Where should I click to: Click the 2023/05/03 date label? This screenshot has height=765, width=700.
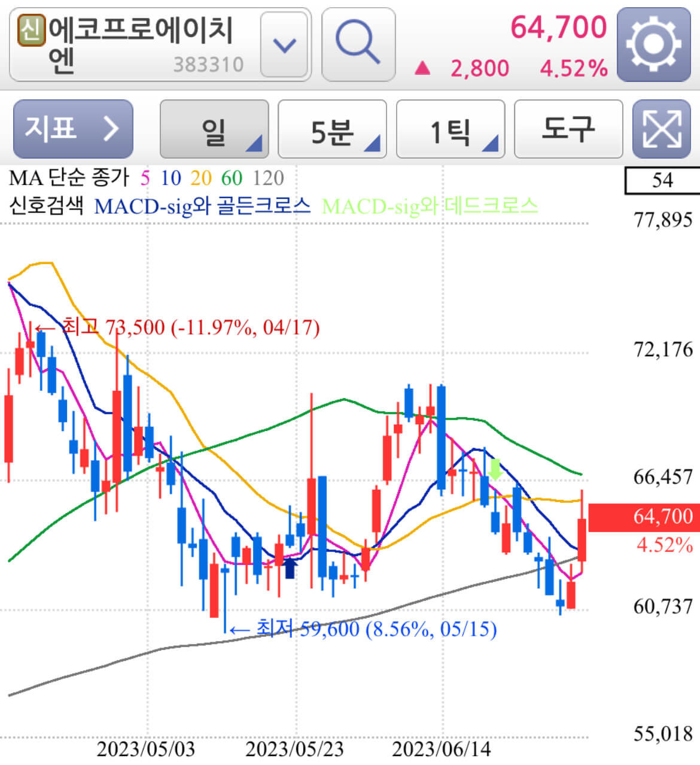146,749
